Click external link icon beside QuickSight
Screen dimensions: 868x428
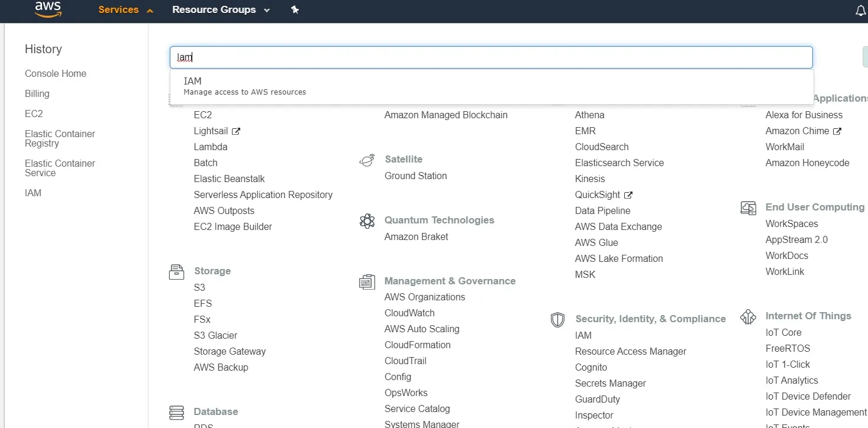click(628, 195)
